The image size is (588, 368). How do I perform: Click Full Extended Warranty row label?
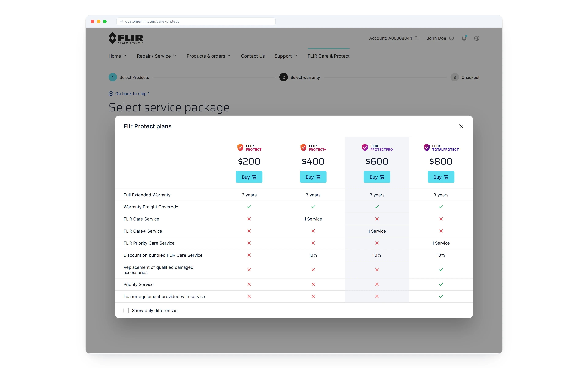(x=147, y=195)
